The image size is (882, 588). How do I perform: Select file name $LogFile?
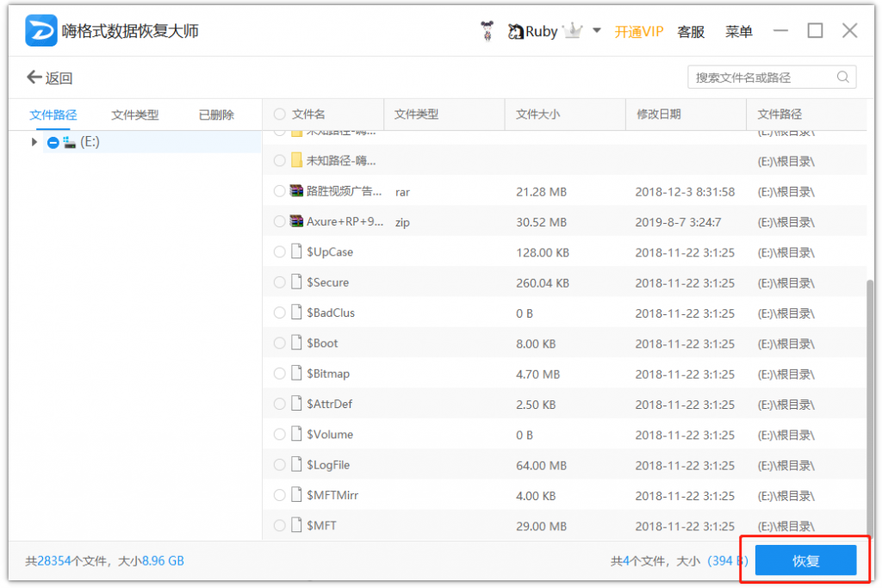pos(328,465)
